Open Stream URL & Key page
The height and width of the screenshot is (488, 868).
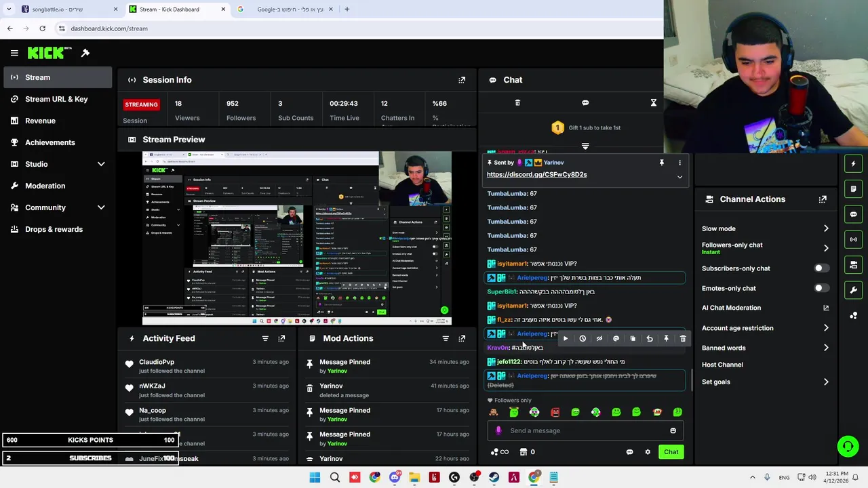click(x=56, y=99)
